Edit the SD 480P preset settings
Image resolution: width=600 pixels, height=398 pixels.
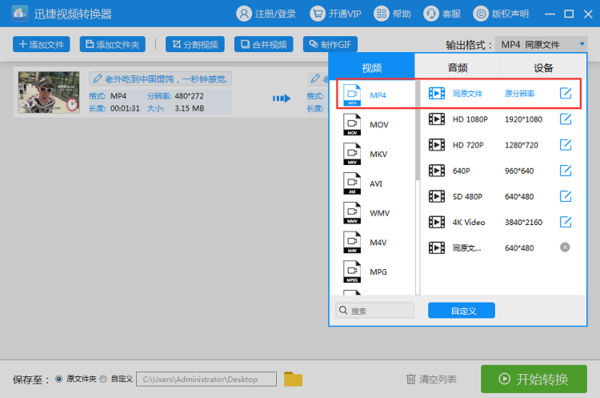click(x=565, y=196)
